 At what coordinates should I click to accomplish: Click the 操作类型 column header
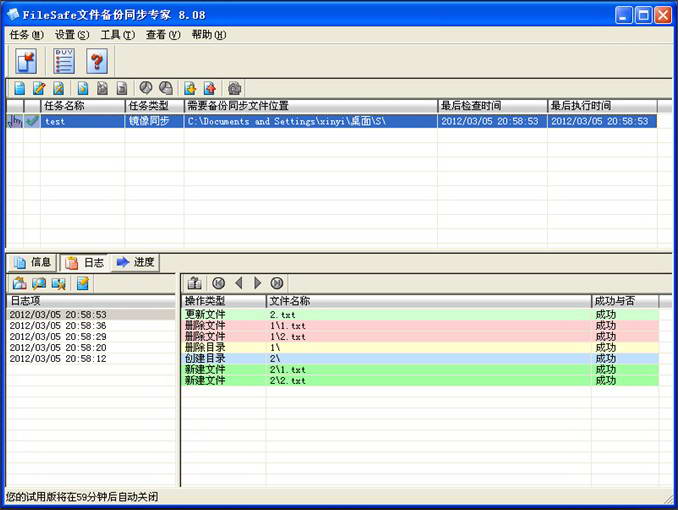point(224,301)
